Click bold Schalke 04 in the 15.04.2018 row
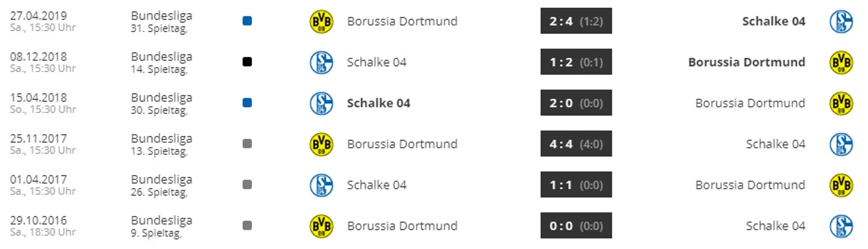 point(379,103)
